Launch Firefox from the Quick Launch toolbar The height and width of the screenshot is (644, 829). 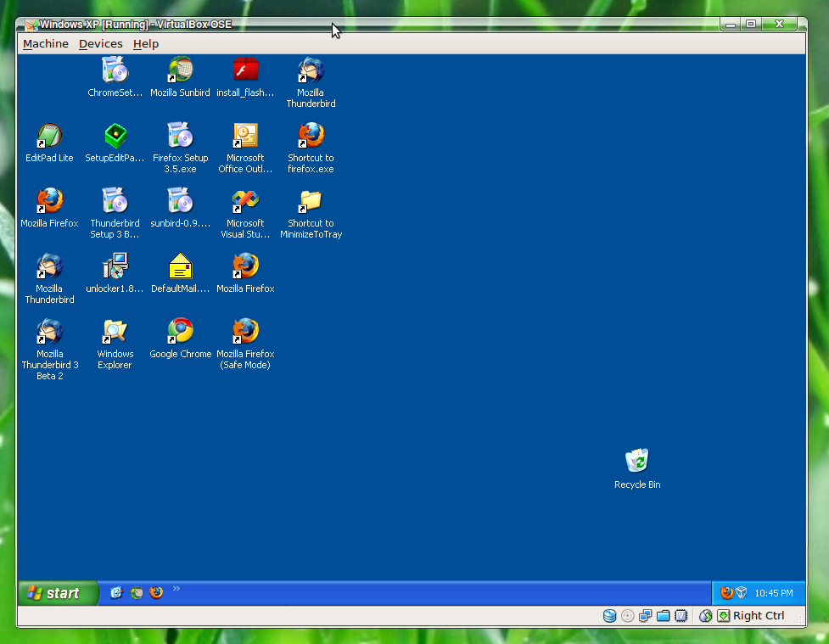point(156,592)
